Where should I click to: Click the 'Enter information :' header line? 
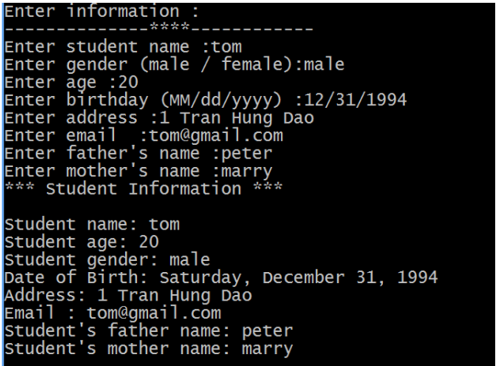coord(102,11)
